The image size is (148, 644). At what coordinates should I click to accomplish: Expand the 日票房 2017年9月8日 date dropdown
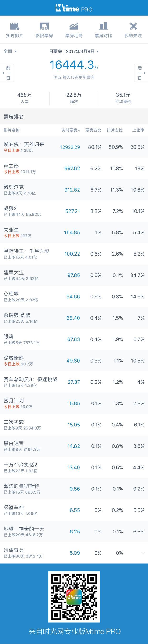74,51
